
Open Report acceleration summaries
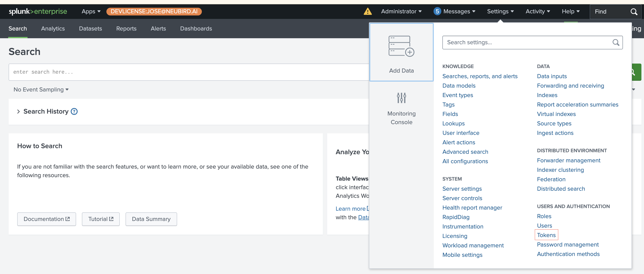(578, 105)
